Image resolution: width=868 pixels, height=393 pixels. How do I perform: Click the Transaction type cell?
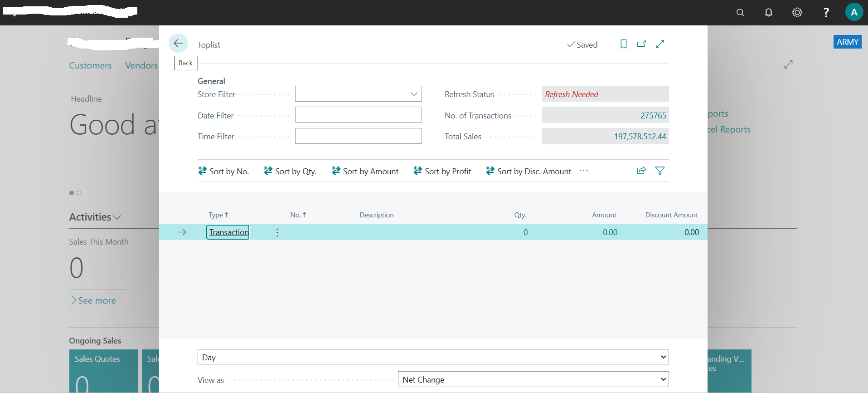coord(228,232)
